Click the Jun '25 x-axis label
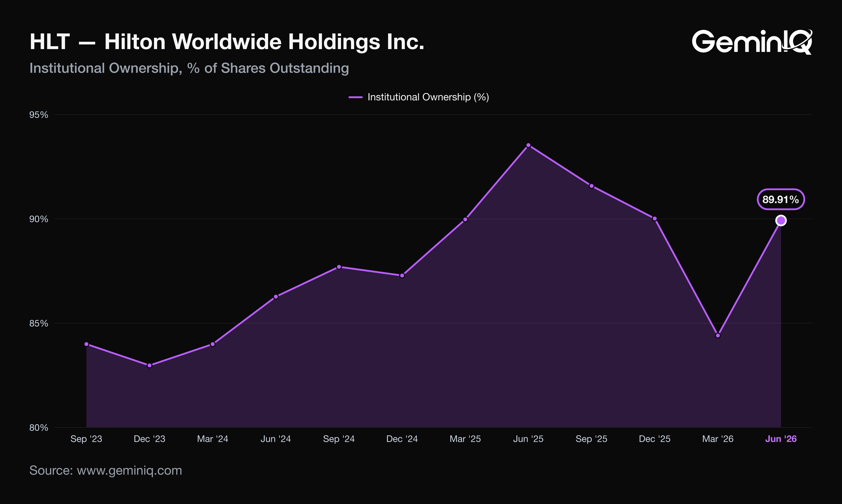The height and width of the screenshot is (504, 842). click(528, 439)
